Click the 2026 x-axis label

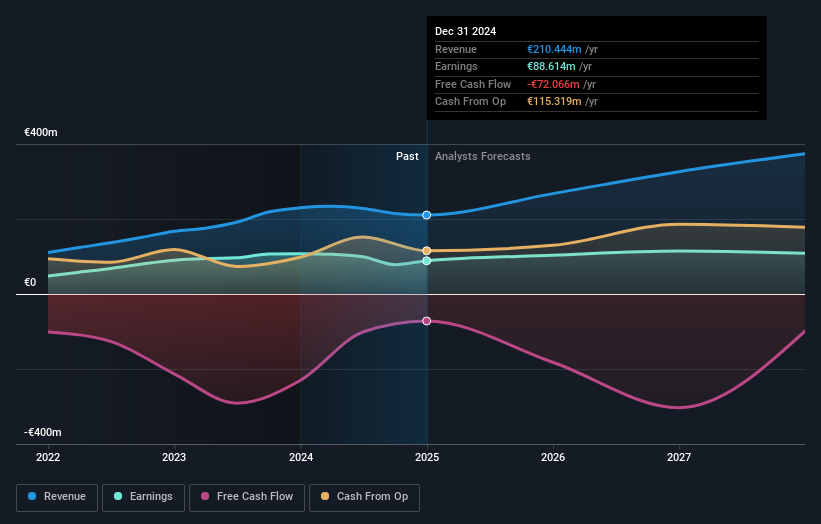pyautogui.click(x=553, y=458)
